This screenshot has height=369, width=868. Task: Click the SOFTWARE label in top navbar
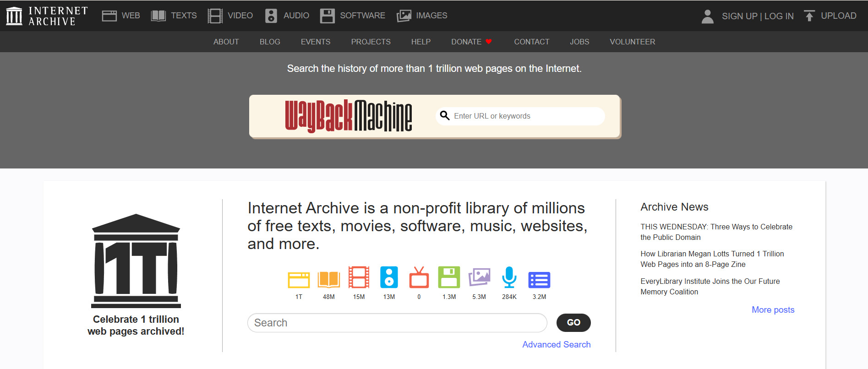(x=363, y=16)
